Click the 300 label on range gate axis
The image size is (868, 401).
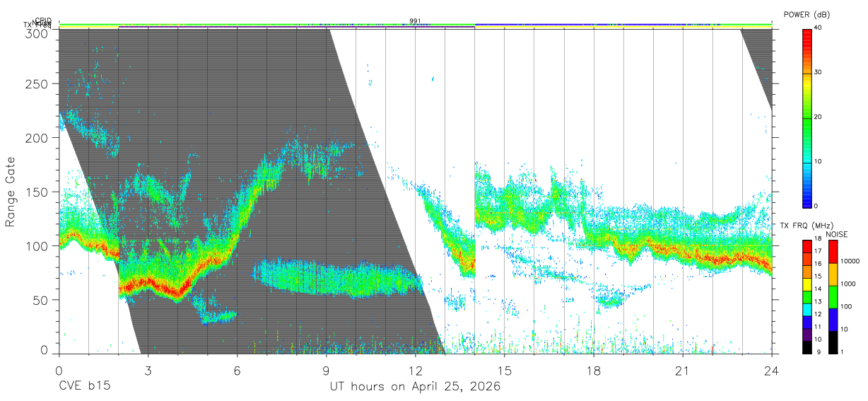(x=37, y=33)
